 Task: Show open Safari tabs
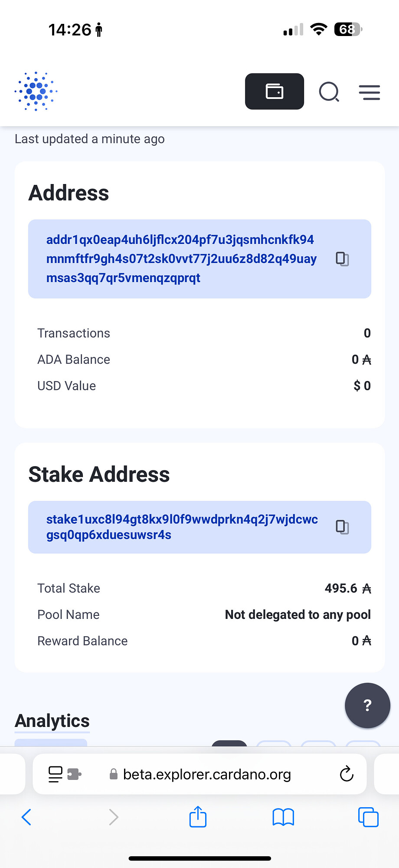click(368, 817)
